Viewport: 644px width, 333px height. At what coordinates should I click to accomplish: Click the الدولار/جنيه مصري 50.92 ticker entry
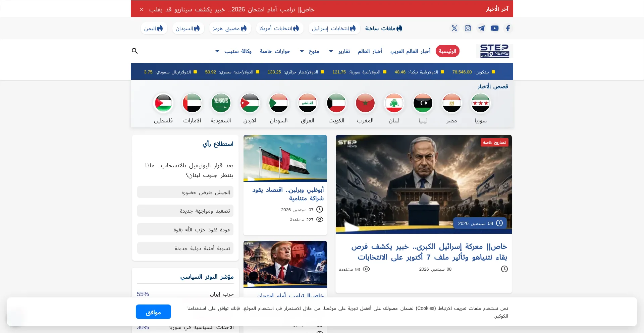coord(232,72)
